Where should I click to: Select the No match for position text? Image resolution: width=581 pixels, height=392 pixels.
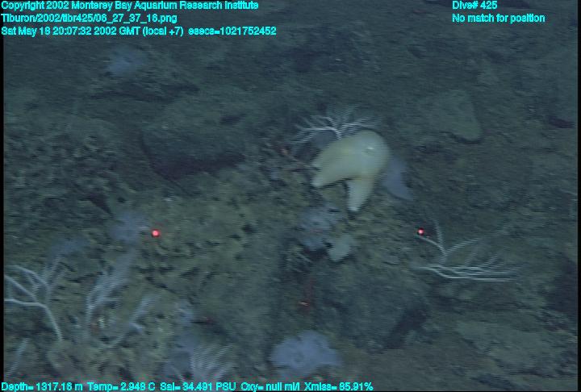(x=499, y=19)
